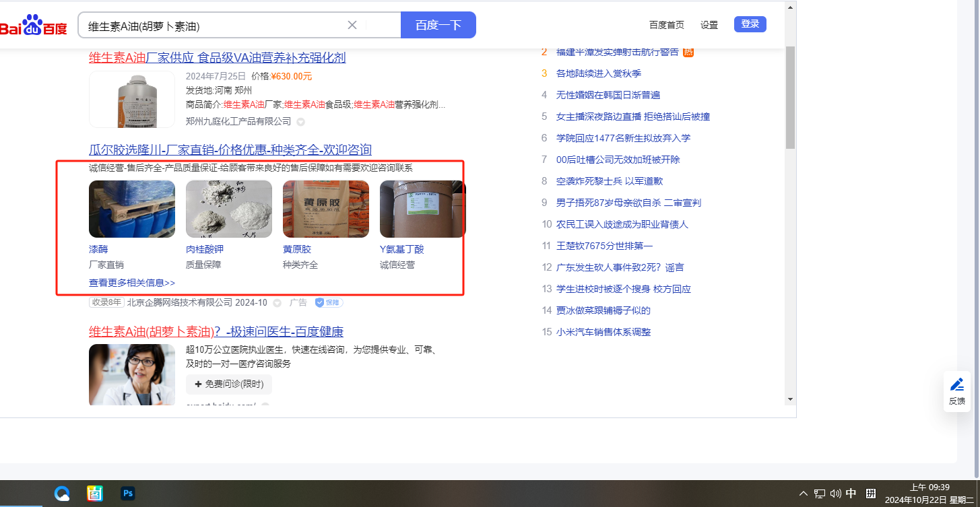The image size is (980, 507).
Task: Open the 漆酶 product link
Action: (98, 249)
